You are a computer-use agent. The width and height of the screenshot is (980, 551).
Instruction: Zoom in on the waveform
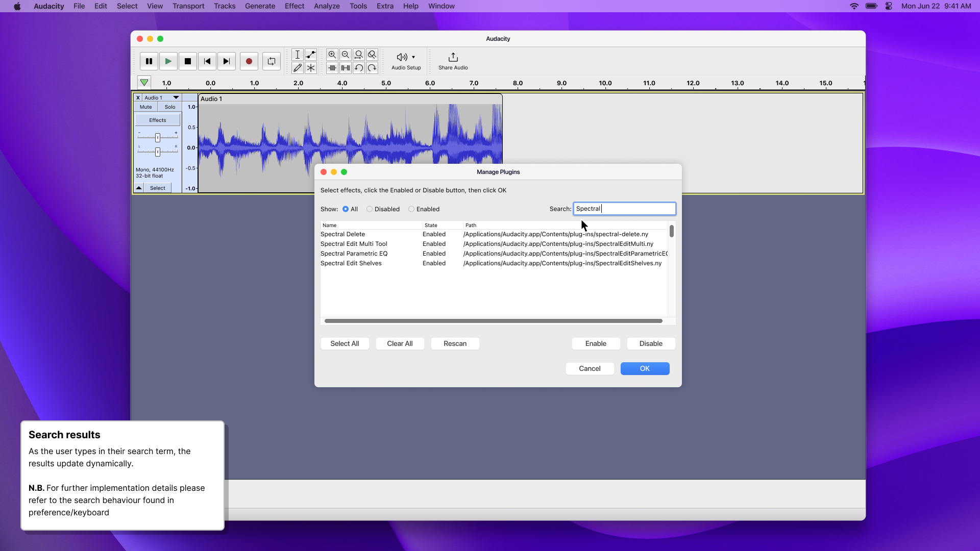[x=332, y=55]
